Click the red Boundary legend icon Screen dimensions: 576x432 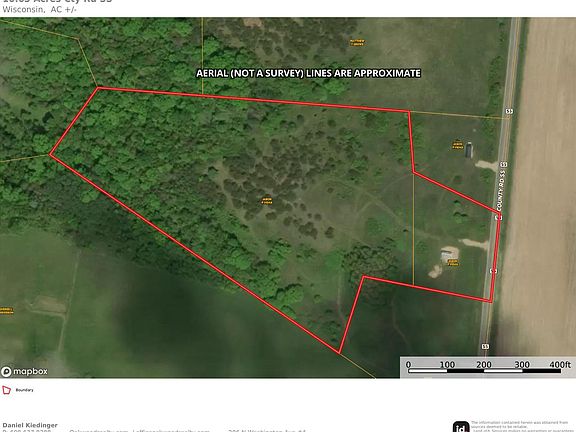click(6, 390)
